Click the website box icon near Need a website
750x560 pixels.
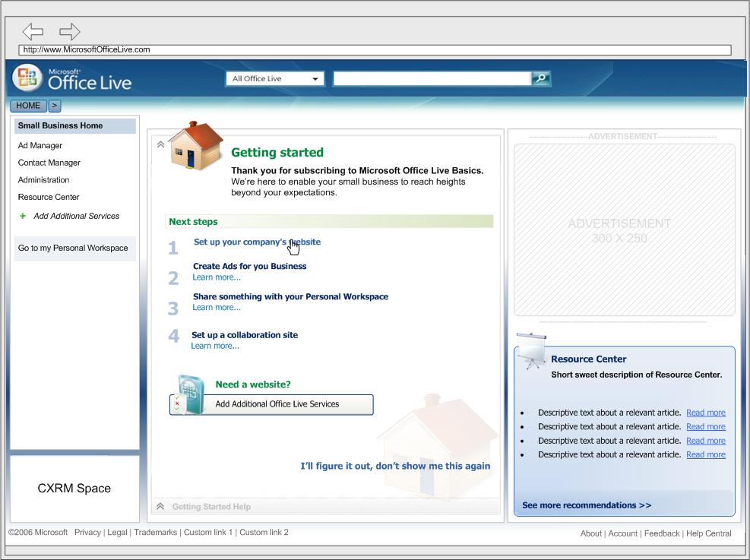(x=189, y=395)
